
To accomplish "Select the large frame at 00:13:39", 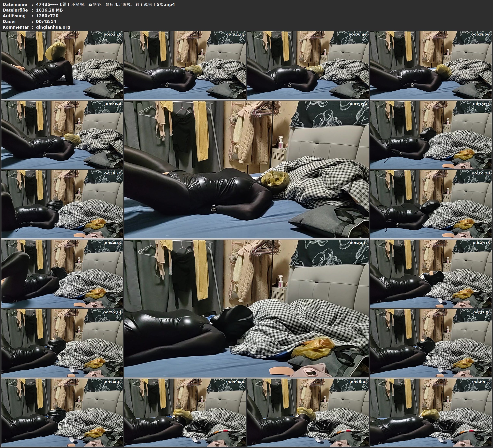I will 246,169.
